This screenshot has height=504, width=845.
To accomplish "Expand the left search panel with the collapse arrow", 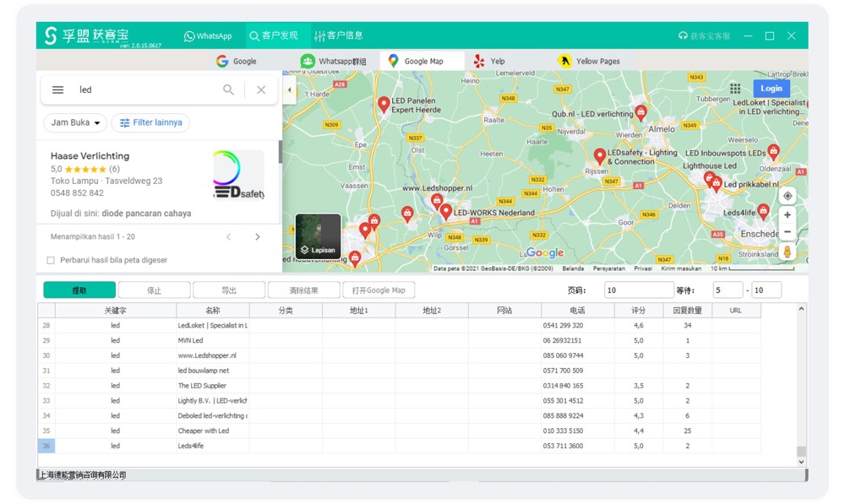I will click(289, 88).
